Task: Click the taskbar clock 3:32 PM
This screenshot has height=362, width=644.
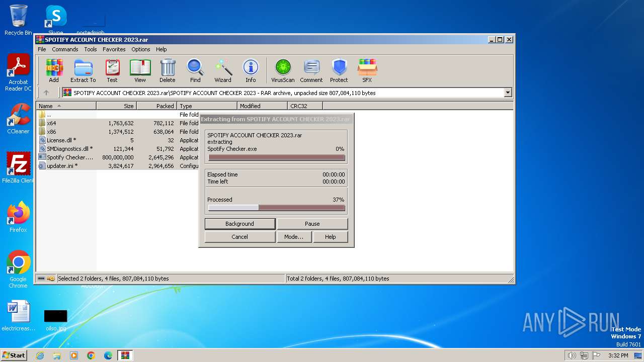Action: coord(618,355)
